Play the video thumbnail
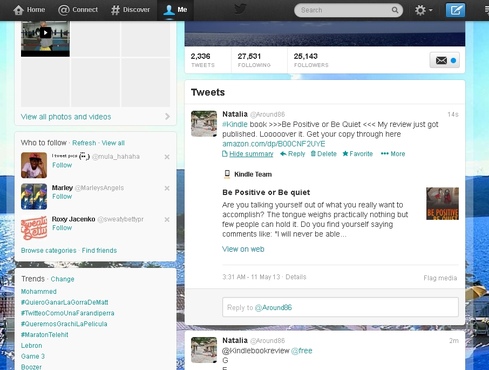This screenshot has width=489, height=370. click(45, 33)
